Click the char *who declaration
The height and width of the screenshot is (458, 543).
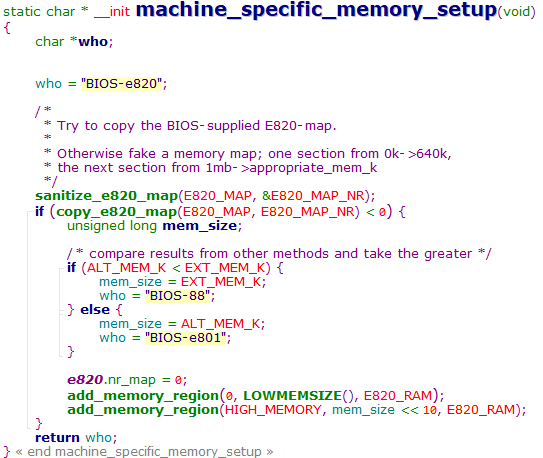(x=74, y=42)
